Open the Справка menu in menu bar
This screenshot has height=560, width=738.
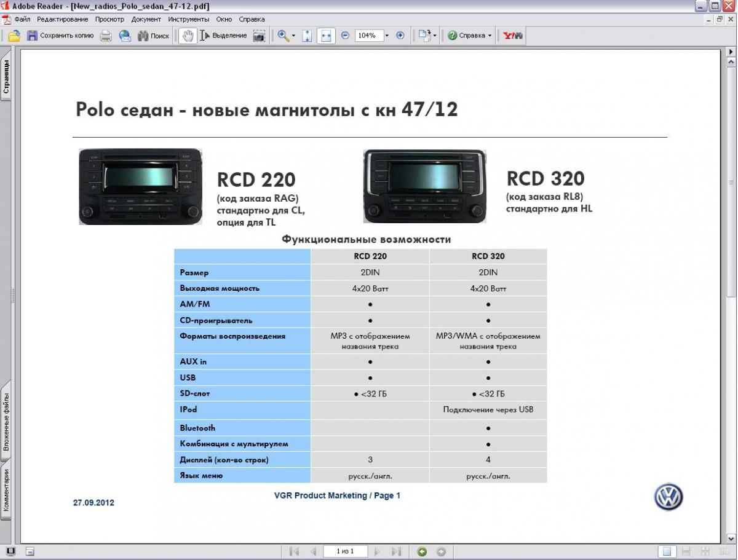pyautogui.click(x=252, y=19)
